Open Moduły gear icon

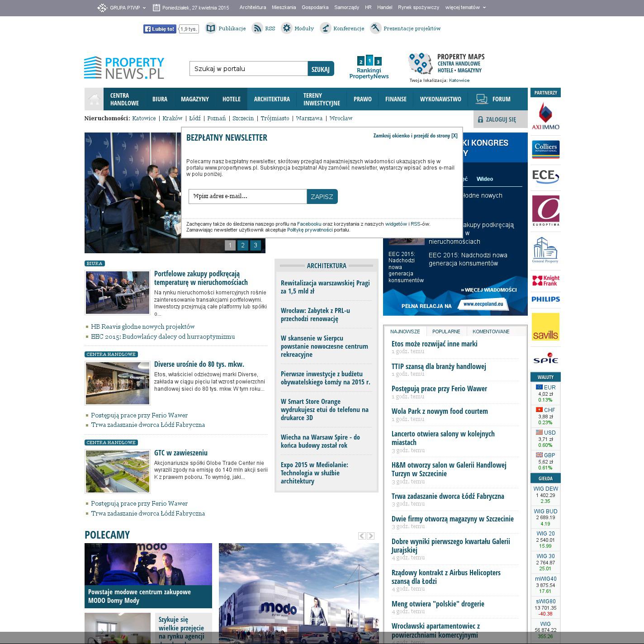coord(287,28)
